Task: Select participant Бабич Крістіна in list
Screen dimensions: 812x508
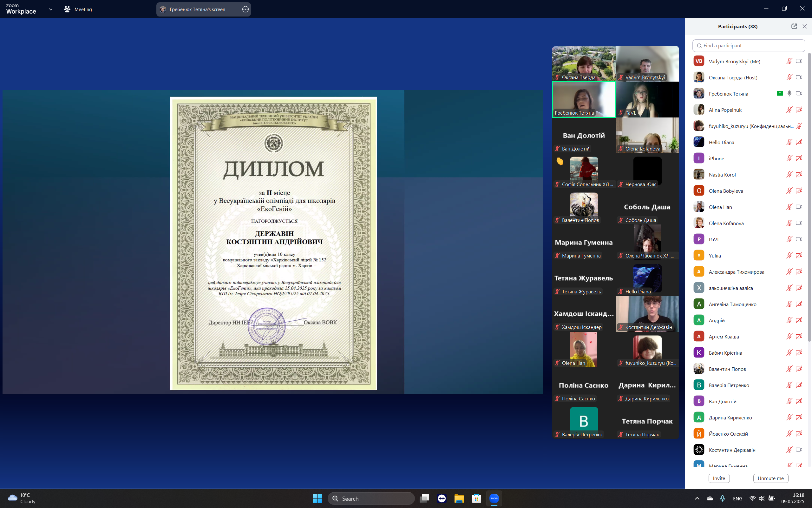Action: pyautogui.click(x=749, y=353)
